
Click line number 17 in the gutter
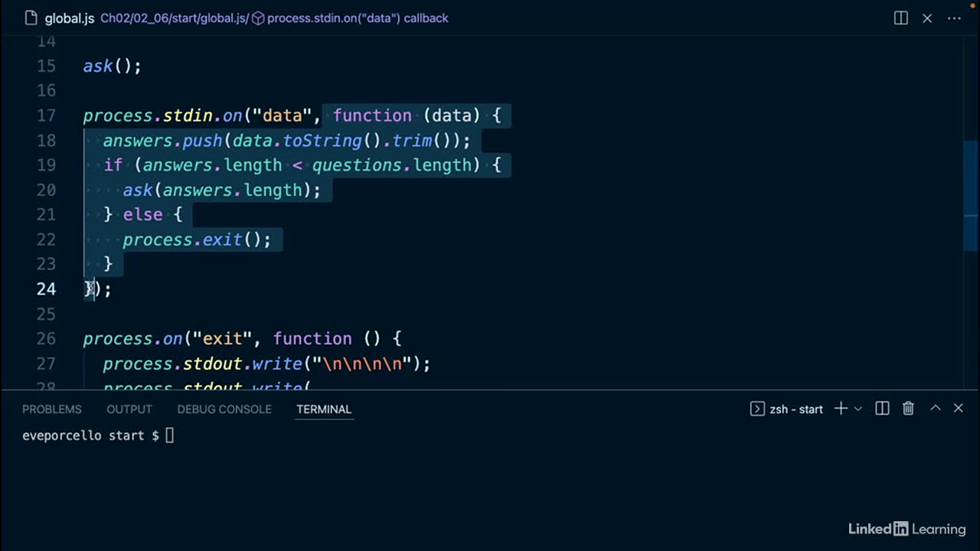(46, 116)
